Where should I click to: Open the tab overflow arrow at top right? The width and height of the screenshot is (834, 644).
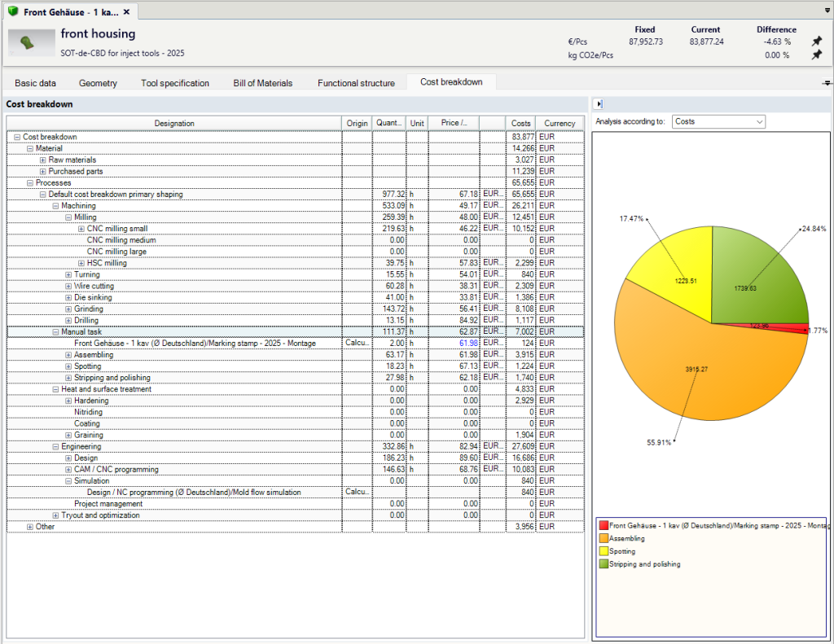pos(827,10)
